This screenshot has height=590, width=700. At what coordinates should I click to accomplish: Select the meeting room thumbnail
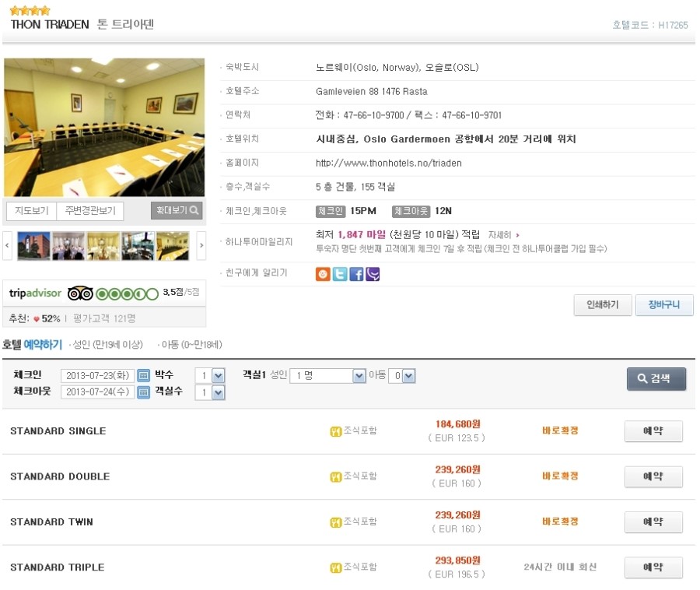tap(173, 246)
